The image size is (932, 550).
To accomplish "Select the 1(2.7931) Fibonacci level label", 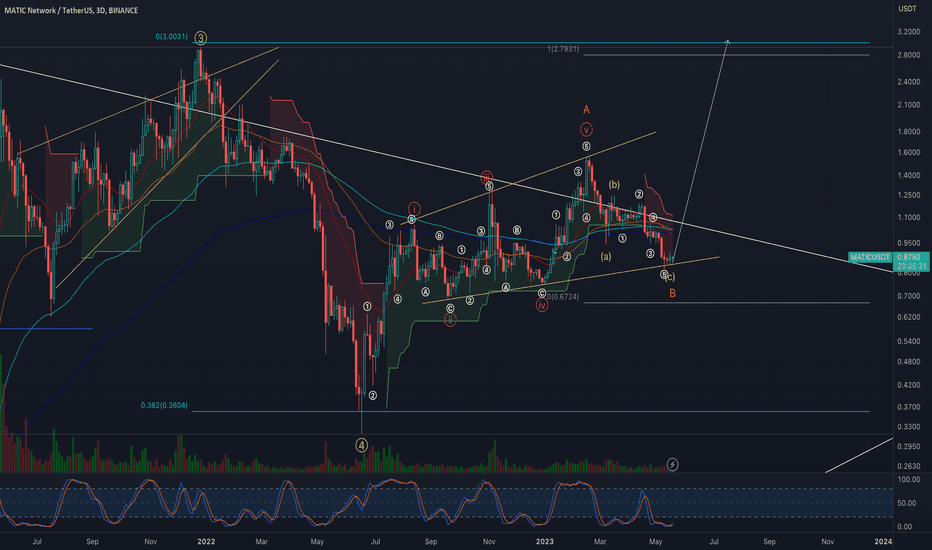I will (563, 49).
